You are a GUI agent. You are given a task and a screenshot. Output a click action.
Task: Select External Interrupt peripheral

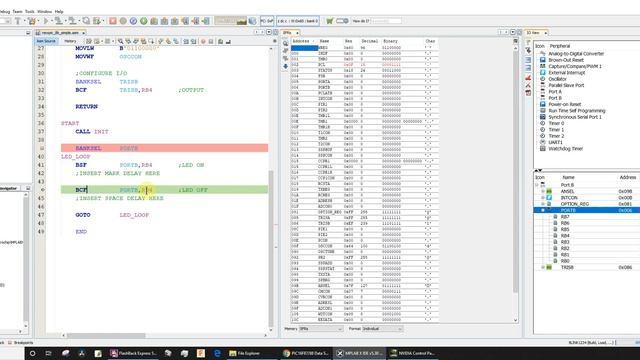[x=567, y=73]
